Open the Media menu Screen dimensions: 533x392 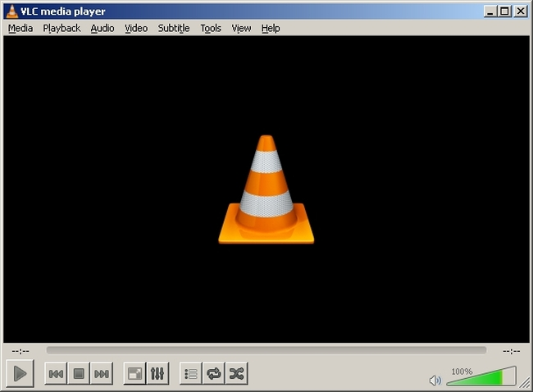point(20,28)
